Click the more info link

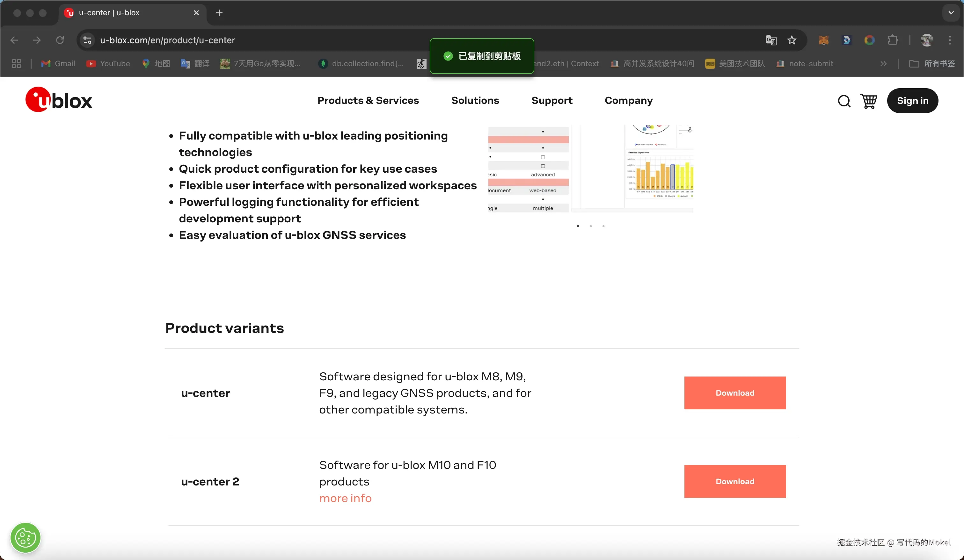click(345, 498)
